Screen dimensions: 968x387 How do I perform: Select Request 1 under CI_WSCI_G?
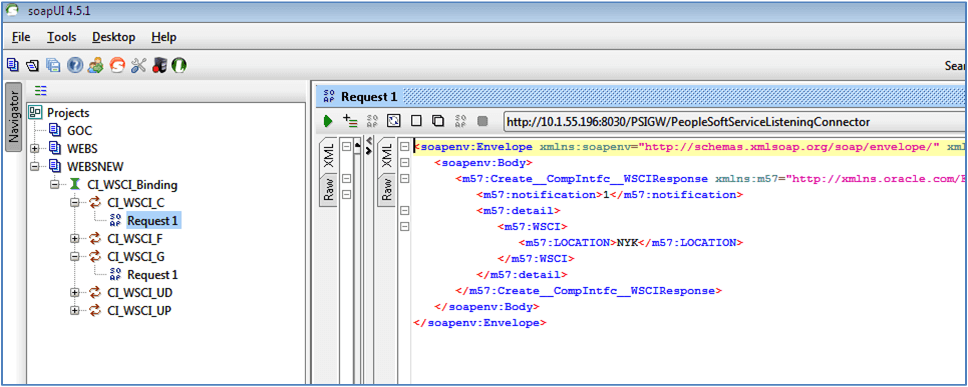coord(152,274)
